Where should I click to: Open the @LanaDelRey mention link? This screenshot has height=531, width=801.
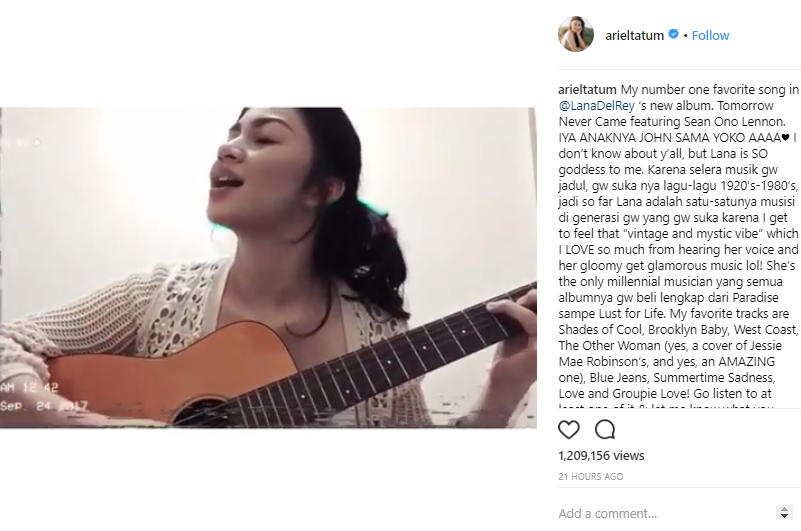click(597, 106)
